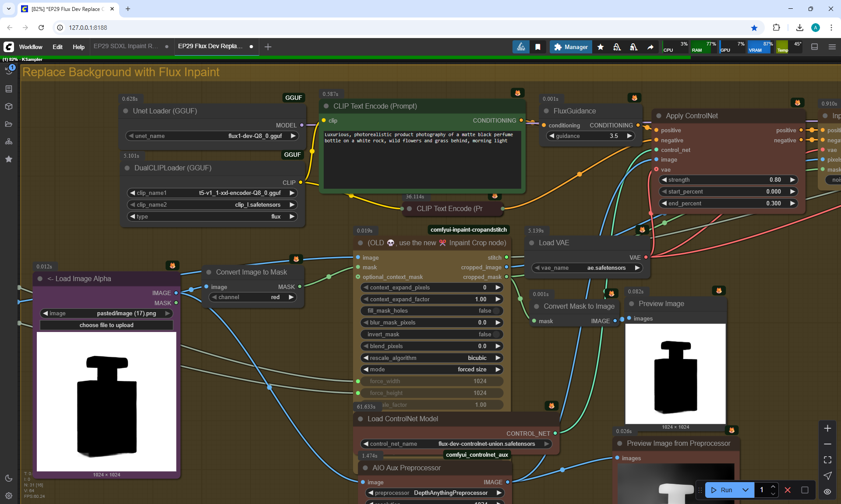The height and width of the screenshot is (504, 841).
Task: Toggle dark theme moon icon
Action: (x=9, y=478)
